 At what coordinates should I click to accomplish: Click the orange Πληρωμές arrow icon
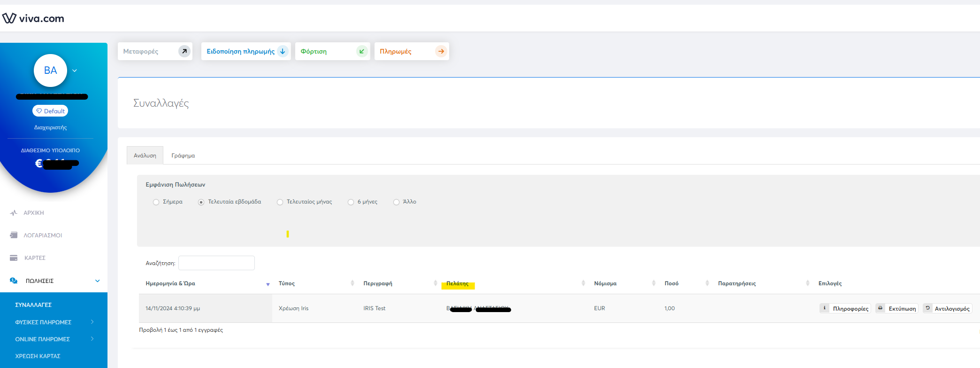tap(441, 51)
